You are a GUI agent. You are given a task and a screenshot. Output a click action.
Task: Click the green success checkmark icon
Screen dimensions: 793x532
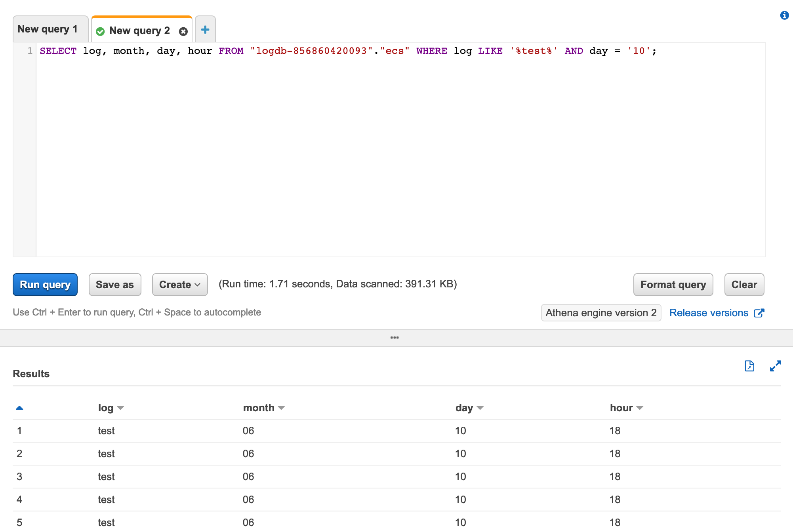(x=101, y=31)
